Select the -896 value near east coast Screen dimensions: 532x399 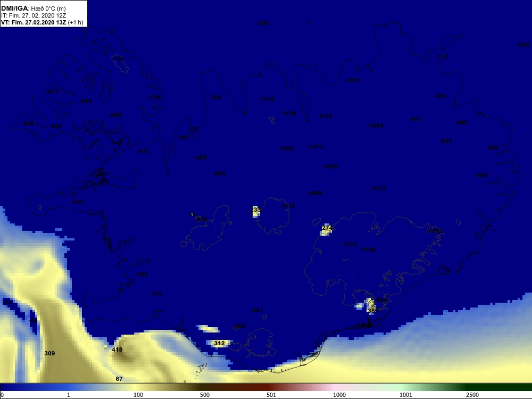tap(482, 175)
